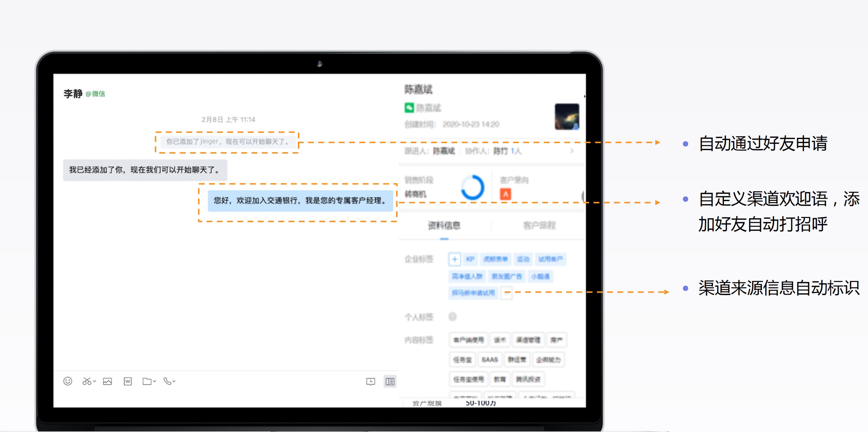Screen dimensions: 868x432
Task: Click the system notice 你已添加了jinger
Action: click(x=227, y=141)
